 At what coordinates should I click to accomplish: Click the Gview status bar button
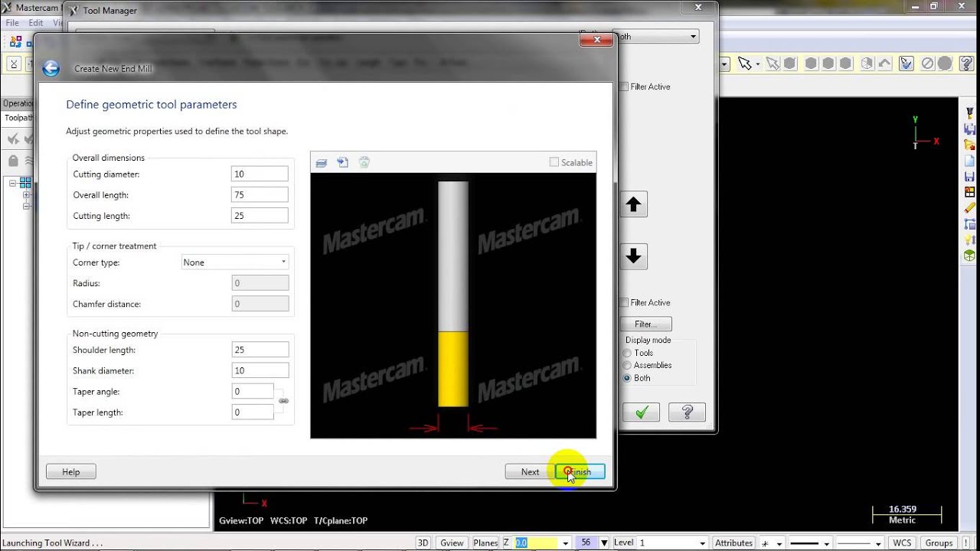click(452, 543)
